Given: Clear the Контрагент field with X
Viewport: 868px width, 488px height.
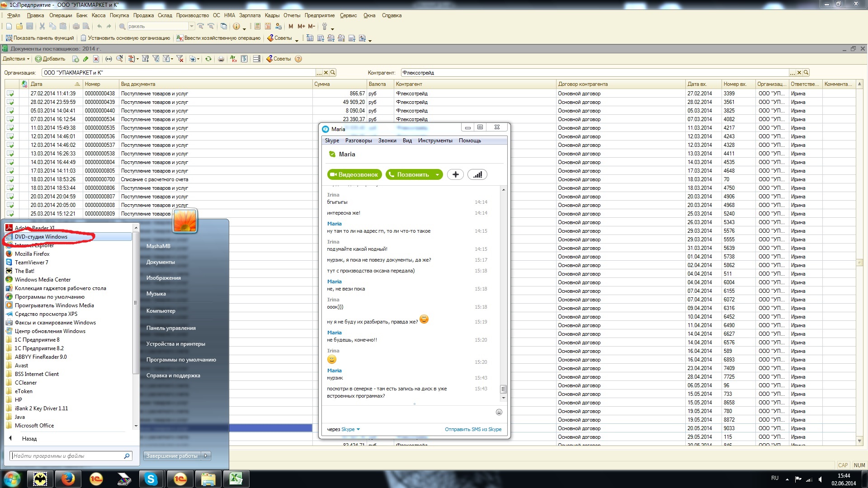Looking at the screenshot, I should [x=799, y=73].
